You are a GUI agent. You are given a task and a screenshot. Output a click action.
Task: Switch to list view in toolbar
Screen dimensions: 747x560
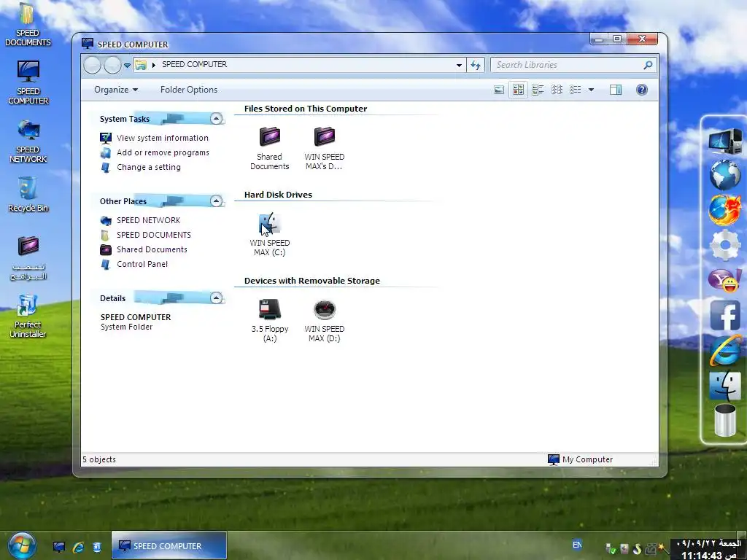tap(576, 90)
